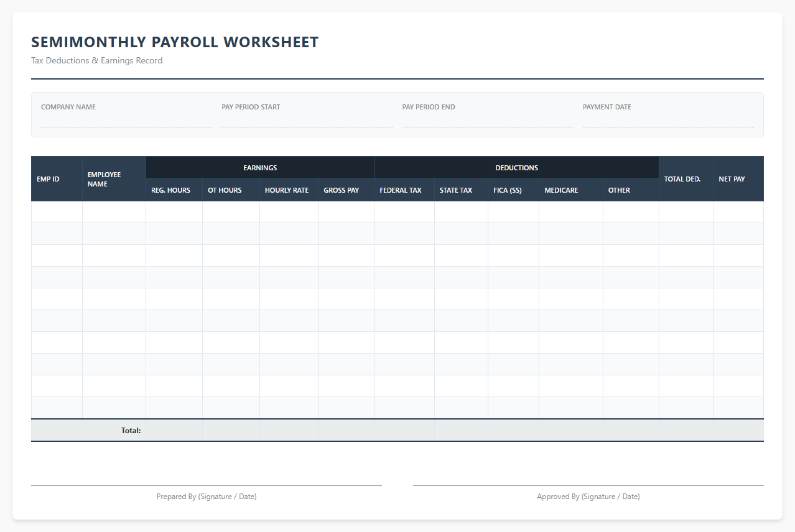Click the COMPANY NAME label
Image resolution: width=795 pixels, height=532 pixels.
coord(68,107)
